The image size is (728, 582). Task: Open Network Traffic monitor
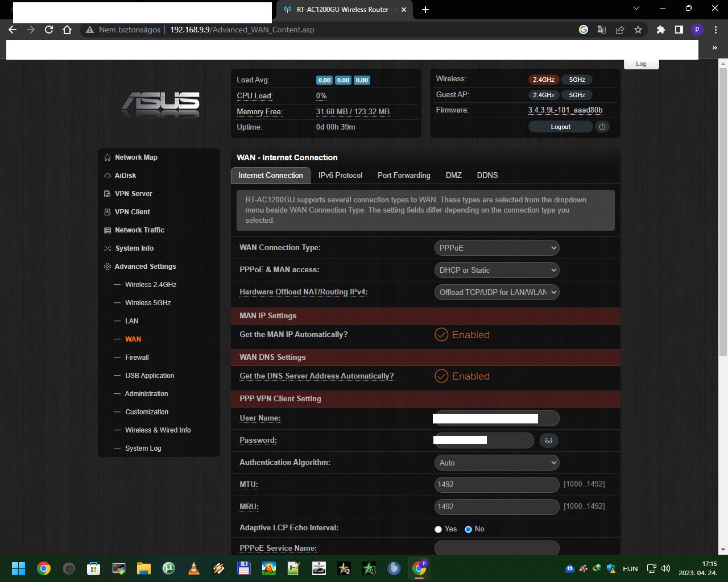click(x=139, y=230)
